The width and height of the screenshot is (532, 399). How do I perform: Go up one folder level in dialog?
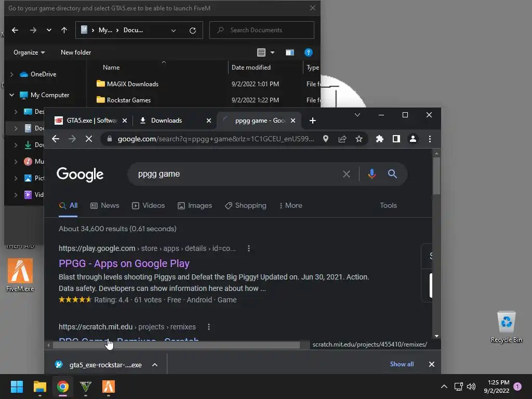click(64, 30)
